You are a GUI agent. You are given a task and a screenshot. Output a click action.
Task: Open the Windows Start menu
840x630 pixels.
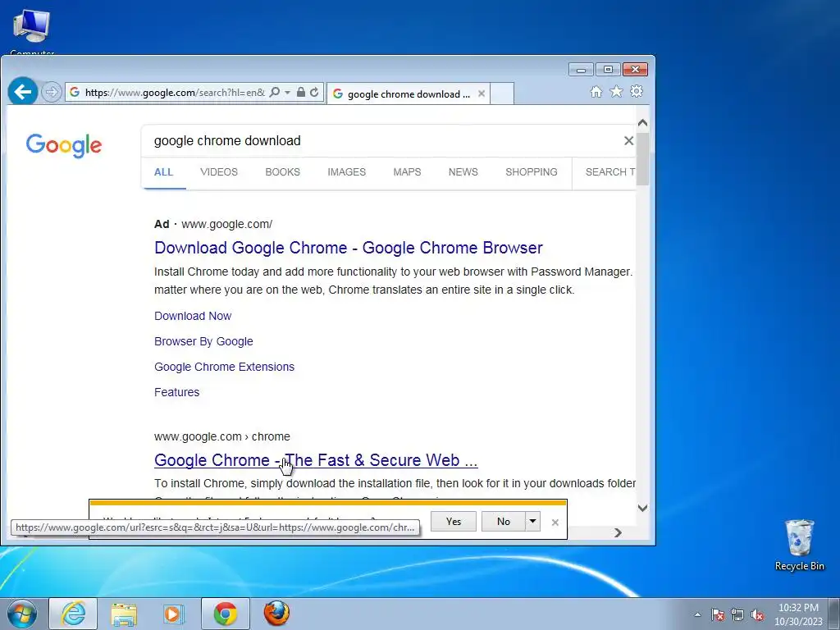click(22, 614)
